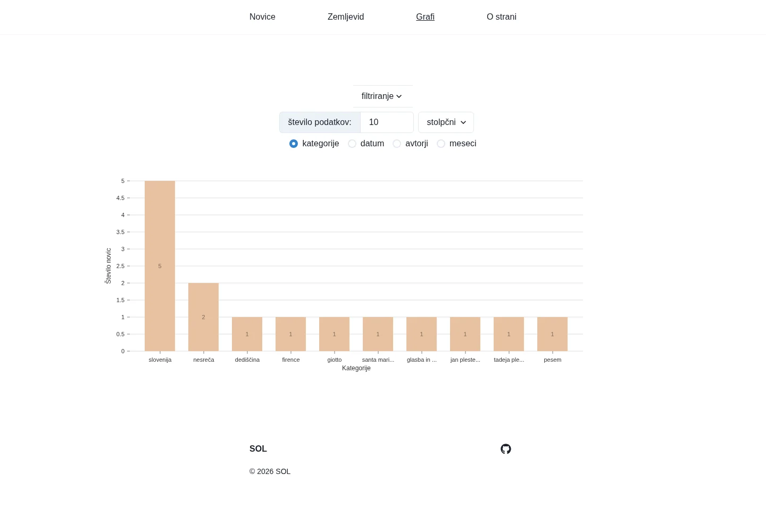Viewport: 766px width, 532px height.
Task: Click the 'število podatkov:' label
Action: (320, 122)
